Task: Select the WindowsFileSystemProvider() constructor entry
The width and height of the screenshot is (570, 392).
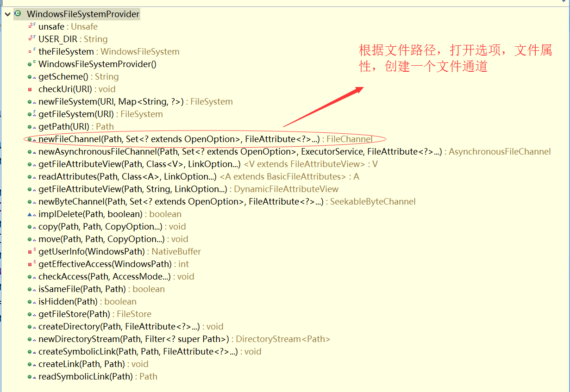Action: [97, 64]
